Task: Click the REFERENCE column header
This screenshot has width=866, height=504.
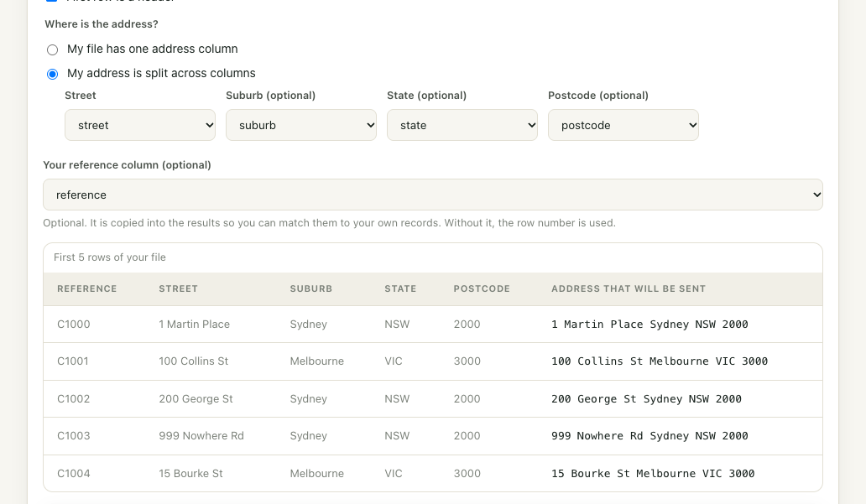Action: coord(86,288)
